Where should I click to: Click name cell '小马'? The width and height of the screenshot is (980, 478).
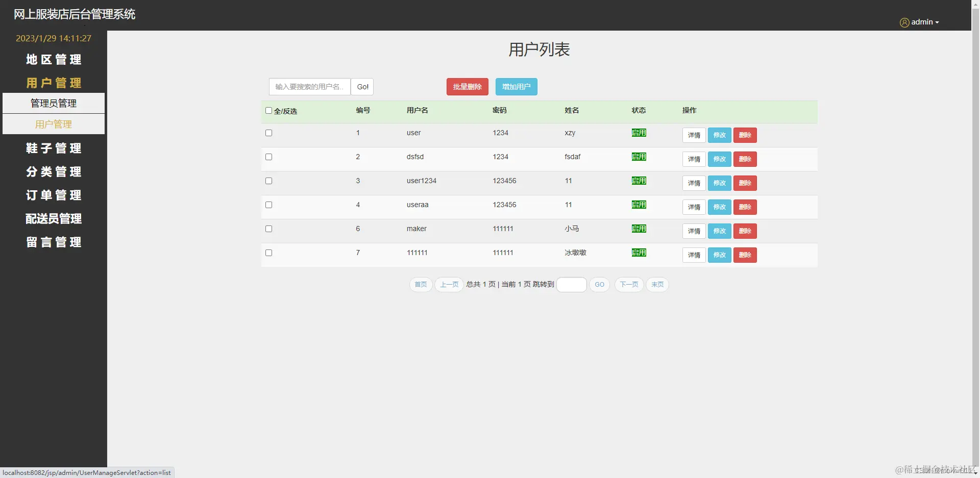(x=572, y=229)
